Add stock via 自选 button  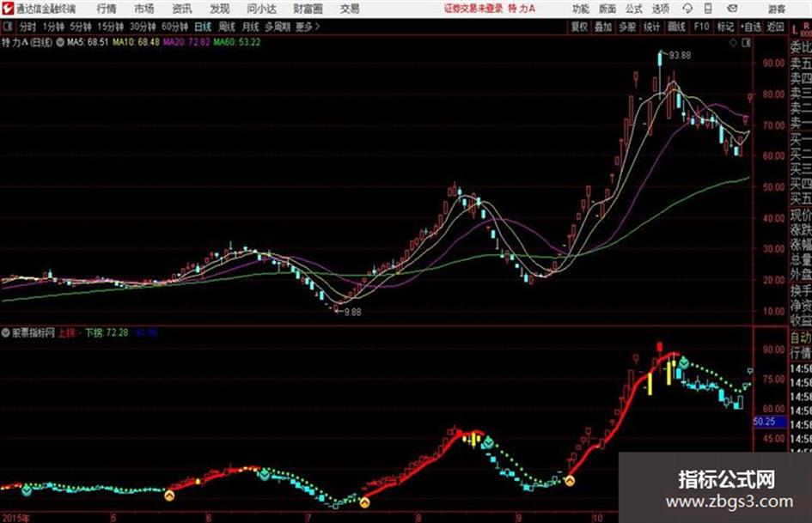tap(750, 27)
